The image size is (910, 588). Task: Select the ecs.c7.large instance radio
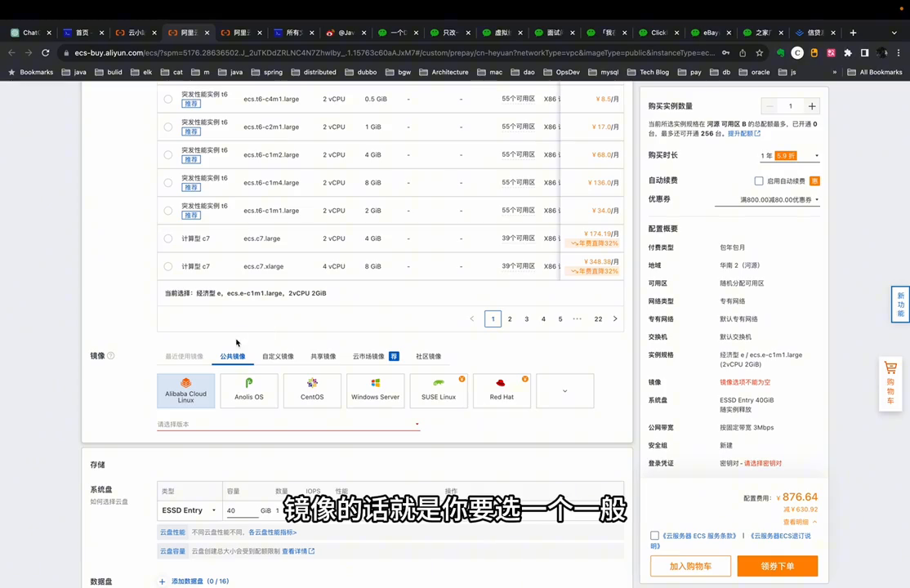coord(167,238)
